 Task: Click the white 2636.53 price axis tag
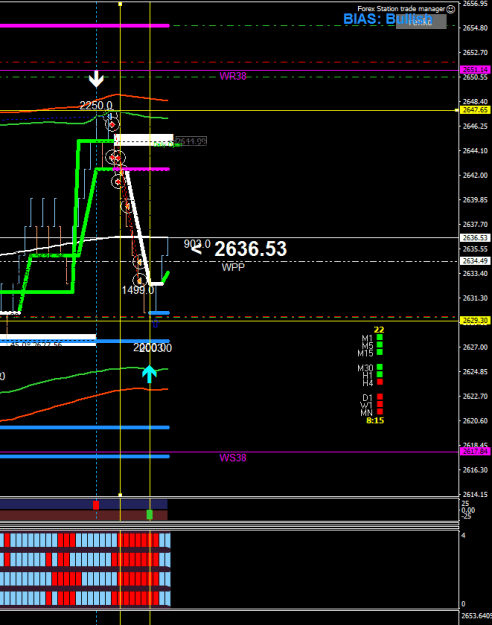tap(475, 238)
